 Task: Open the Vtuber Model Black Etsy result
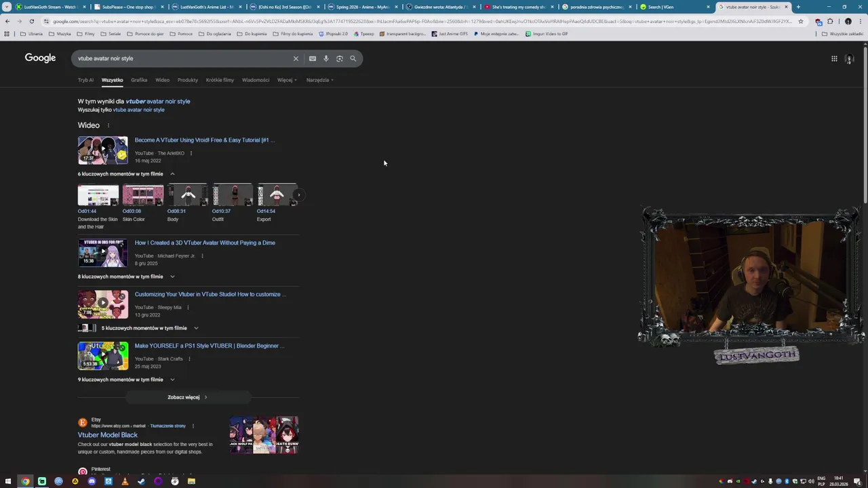point(108,435)
